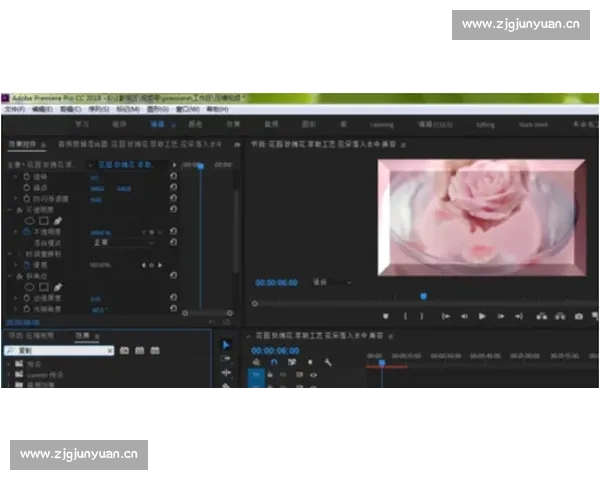This screenshot has height=480, width=600.
Task: Create ellipse mask under Bevel Edges effect
Action: [x=29, y=287]
